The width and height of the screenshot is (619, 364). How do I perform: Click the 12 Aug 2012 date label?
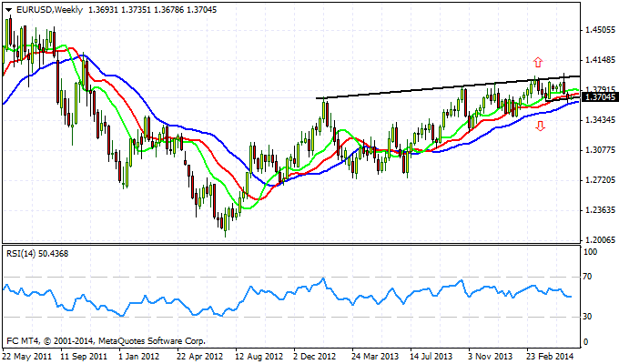[259, 356]
